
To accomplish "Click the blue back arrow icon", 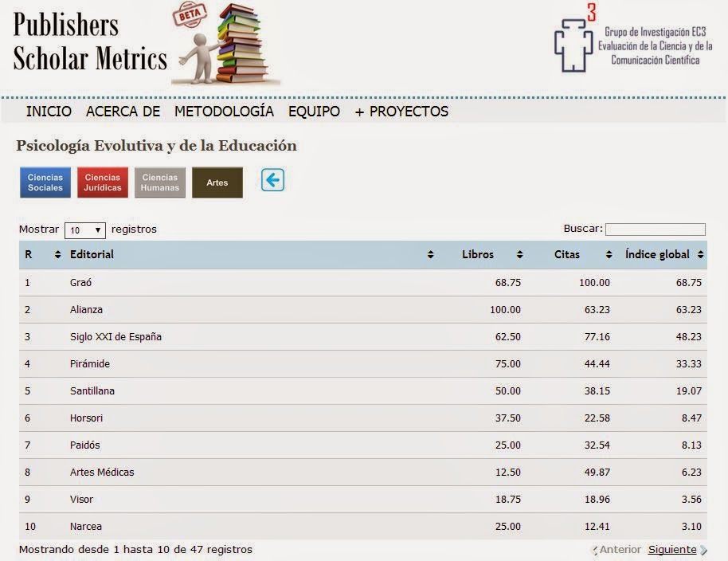I will click(x=272, y=180).
